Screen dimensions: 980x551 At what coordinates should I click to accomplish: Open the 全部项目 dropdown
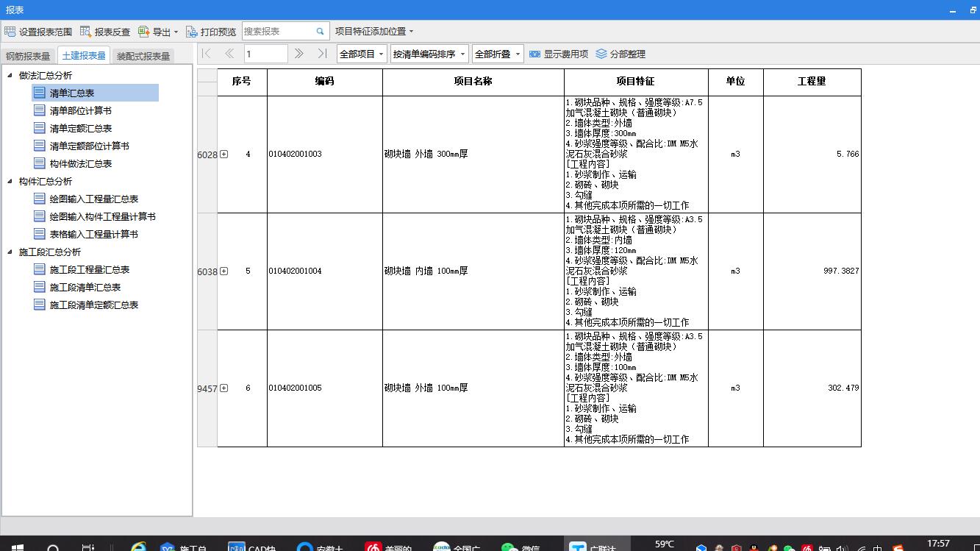click(x=362, y=54)
